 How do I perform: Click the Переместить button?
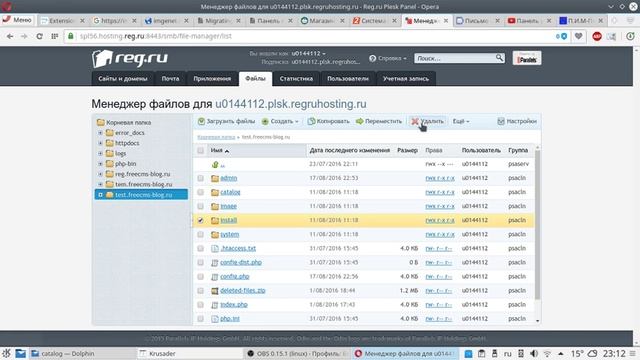379,121
